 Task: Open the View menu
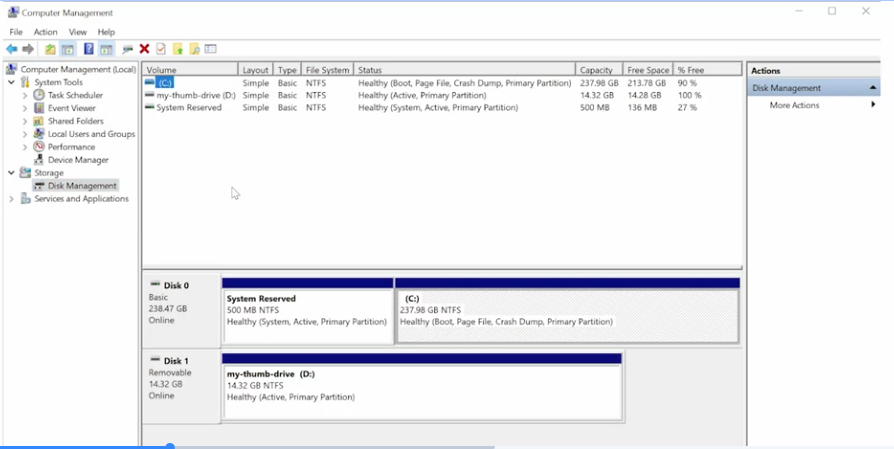click(78, 32)
